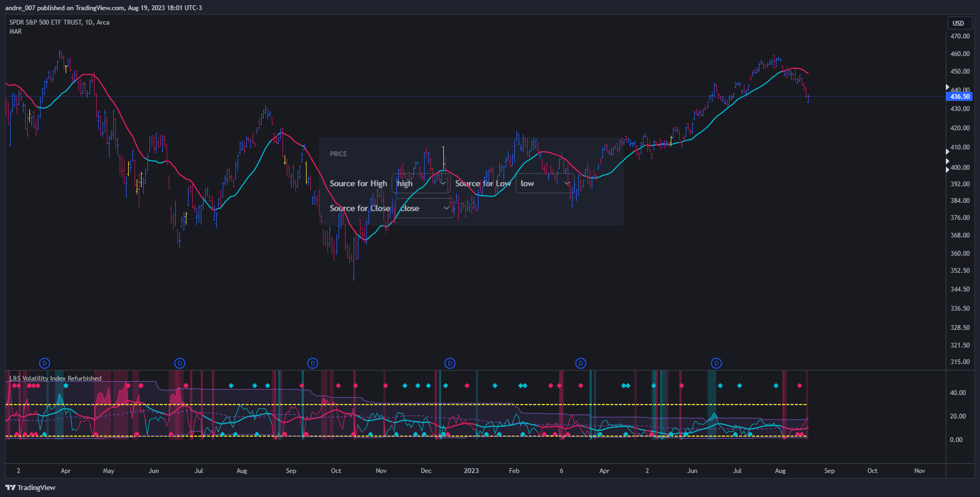This screenshot has height=497, width=980.
Task: Click the 460.00 price axis label
Action: coord(960,54)
